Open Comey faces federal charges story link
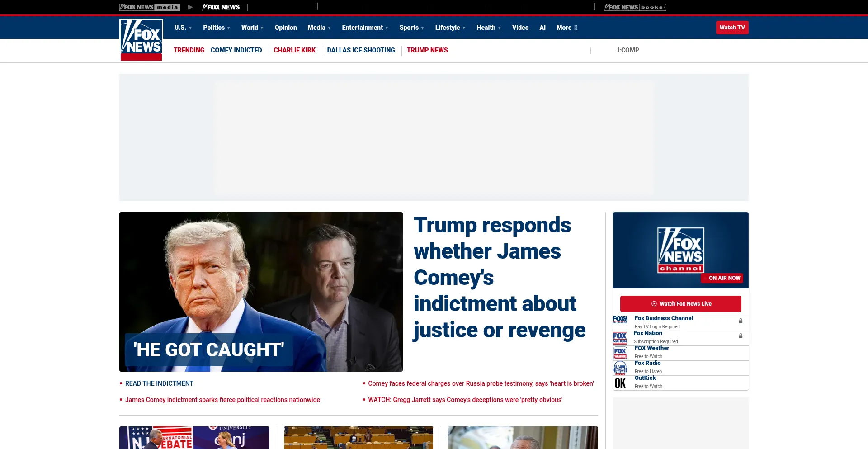 (x=481, y=383)
